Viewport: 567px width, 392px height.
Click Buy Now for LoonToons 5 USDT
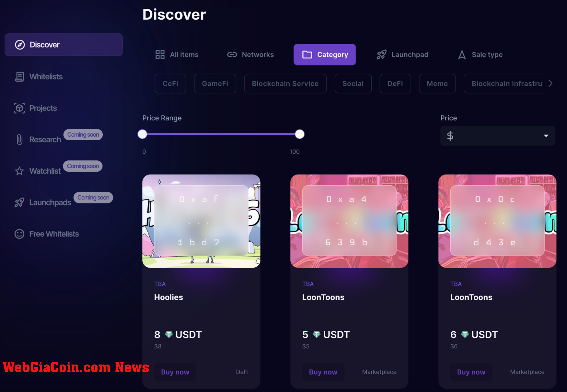pyautogui.click(x=323, y=372)
